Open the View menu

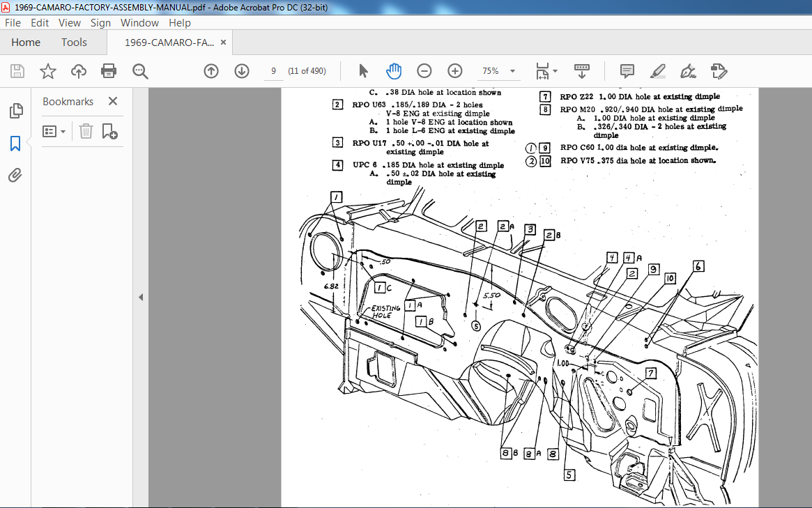pyautogui.click(x=70, y=23)
